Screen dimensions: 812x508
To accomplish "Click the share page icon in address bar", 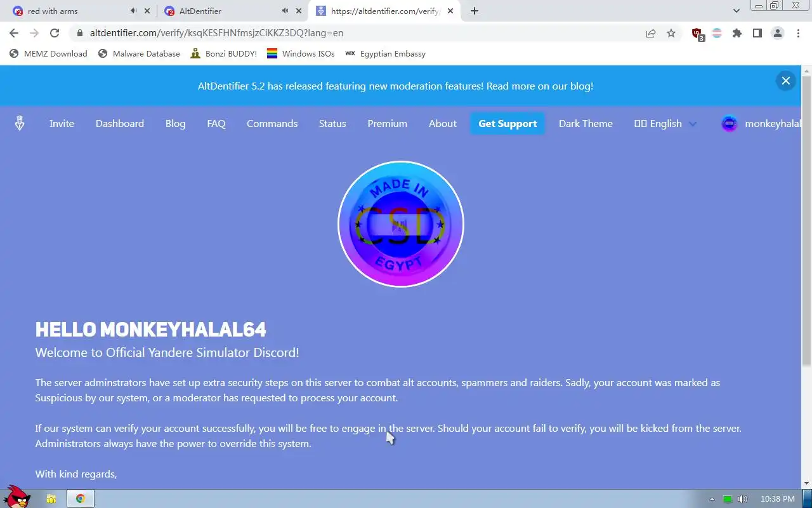I will pyautogui.click(x=651, y=33).
